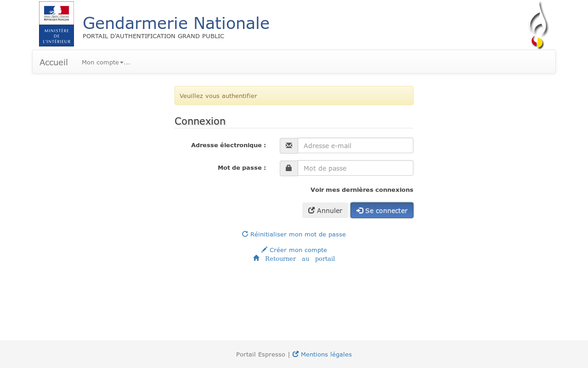Open Voir mes dernières connexions
Screen dimensions: 588x368
(362, 190)
